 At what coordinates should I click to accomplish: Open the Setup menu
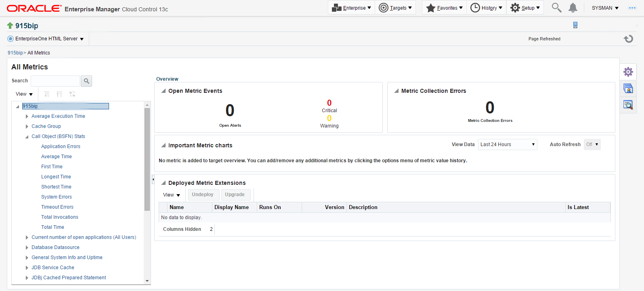[x=525, y=8]
